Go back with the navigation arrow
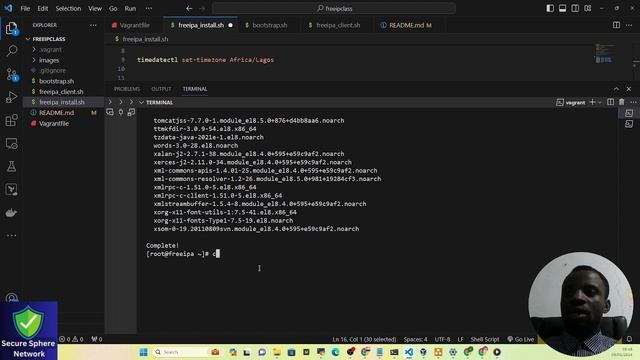640x360 pixels. (x=189, y=8)
